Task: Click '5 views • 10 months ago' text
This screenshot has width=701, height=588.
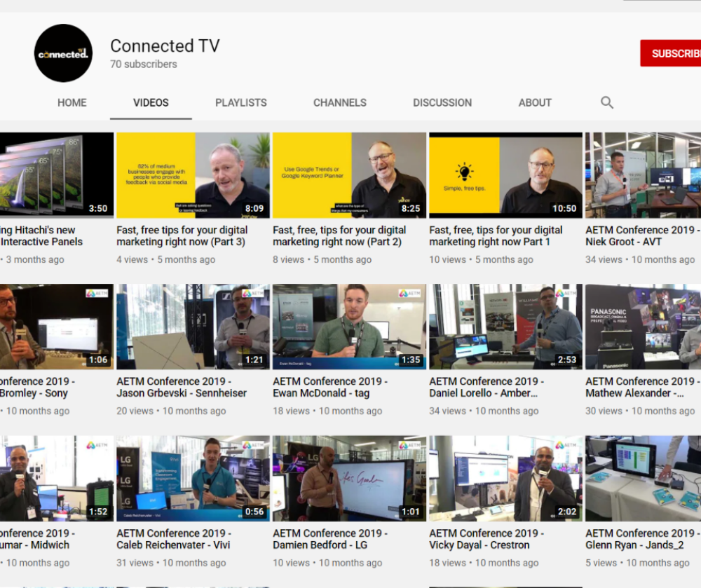Action: tap(637, 563)
